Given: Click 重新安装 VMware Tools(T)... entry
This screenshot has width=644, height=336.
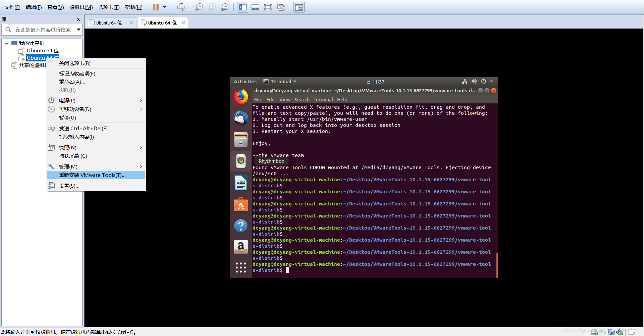Looking at the screenshot, I should pos(96,175).
